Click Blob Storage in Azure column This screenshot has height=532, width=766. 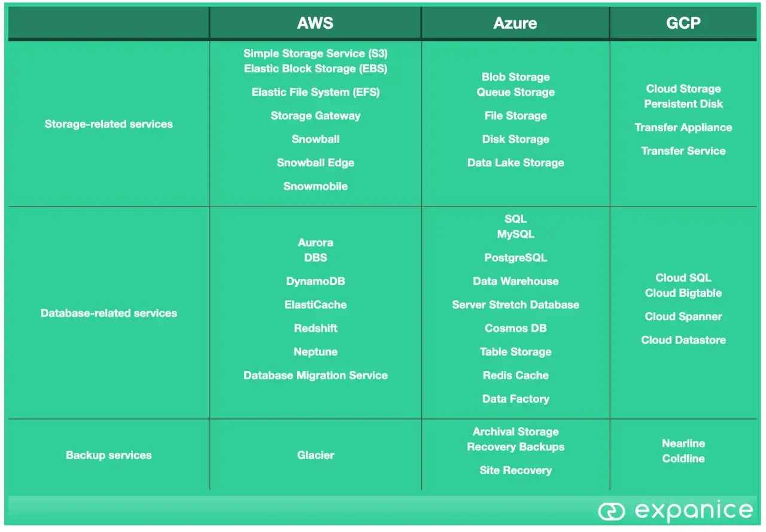515,77
